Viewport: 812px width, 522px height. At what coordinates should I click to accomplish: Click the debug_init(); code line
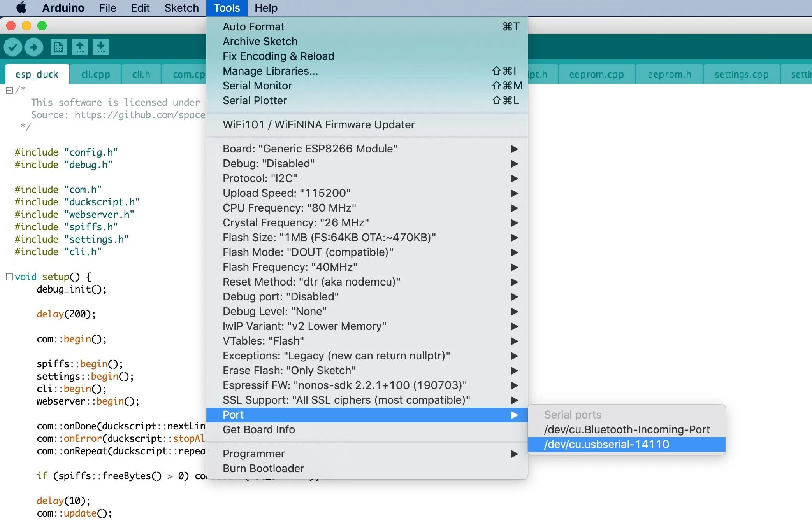[72, 289]
